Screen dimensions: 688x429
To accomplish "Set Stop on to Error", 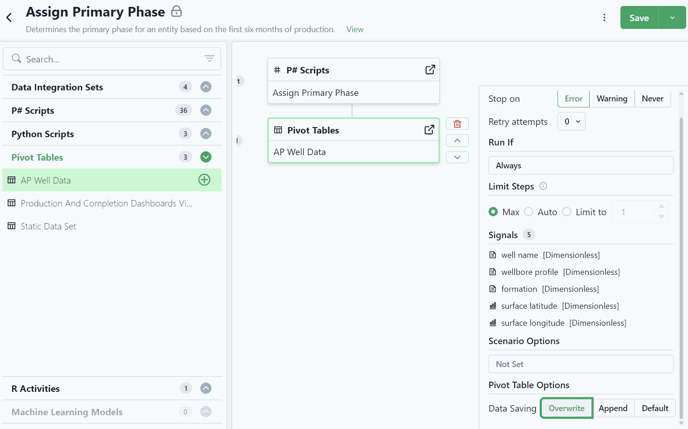I will click(573, 99).
